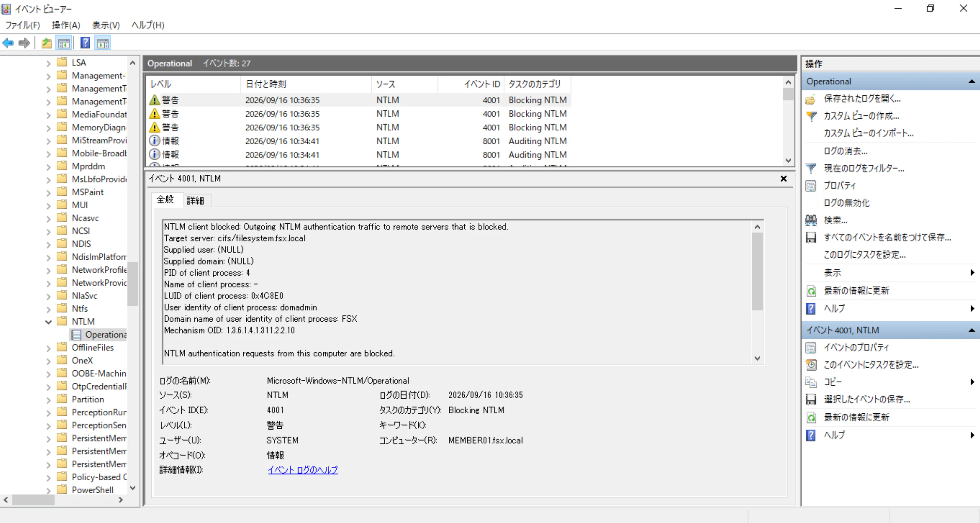
Task: Expand the Ntfs tree folder
Action: 49,309
